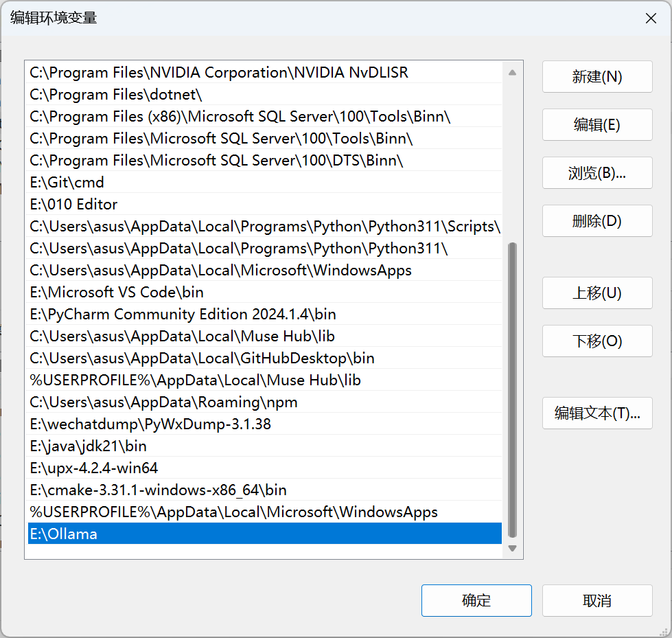This screenshot has height=638, width=672.
Task: Select %USERPROFILE%\AppData\Local\Muse Hub\lib entry
Action: pos(265,380)
